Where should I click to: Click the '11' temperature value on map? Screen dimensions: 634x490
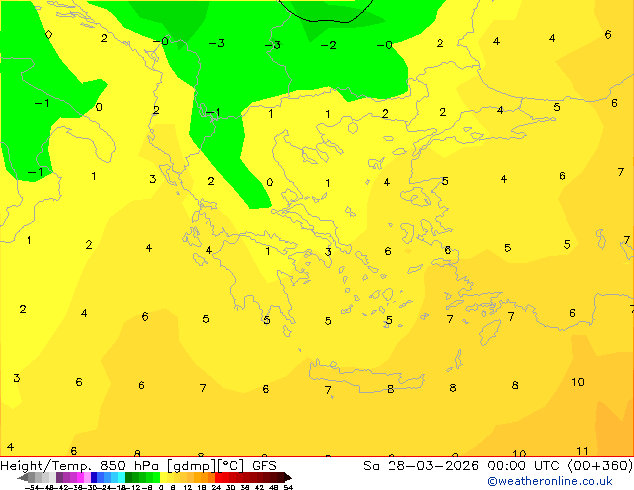click(x=582, y=451)
